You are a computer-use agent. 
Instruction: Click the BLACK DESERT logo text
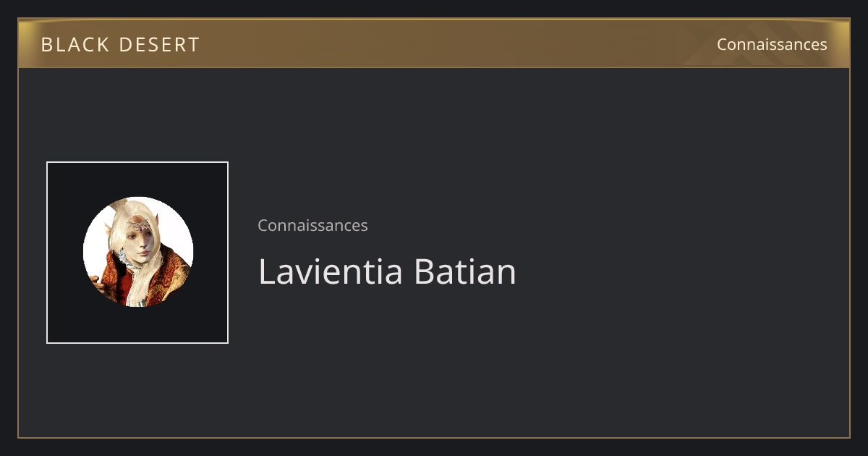(120, 45)
